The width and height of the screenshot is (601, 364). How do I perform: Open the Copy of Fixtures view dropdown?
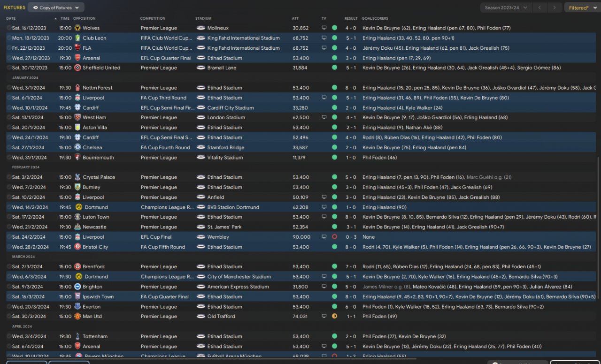coord(56,8)
